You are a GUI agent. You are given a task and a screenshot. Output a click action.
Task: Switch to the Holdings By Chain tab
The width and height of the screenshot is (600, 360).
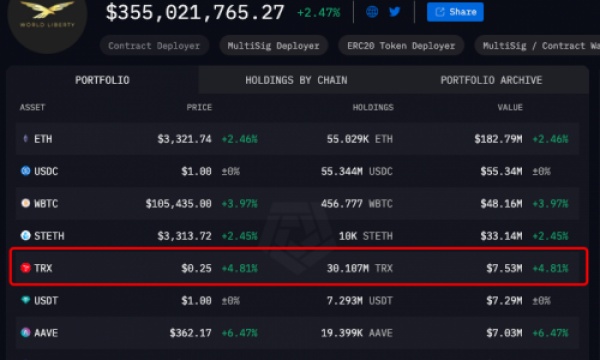pyautogui.click(x=296, y=80)
